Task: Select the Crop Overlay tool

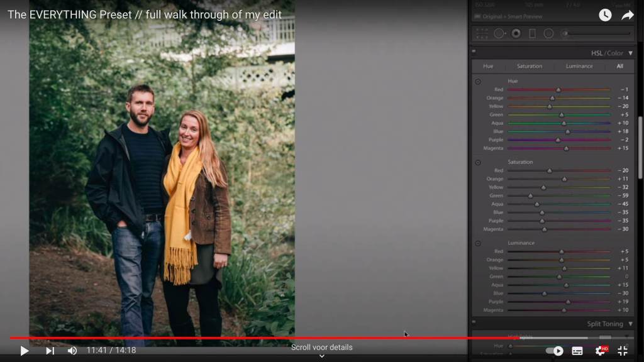Action: tap(482, 34)
